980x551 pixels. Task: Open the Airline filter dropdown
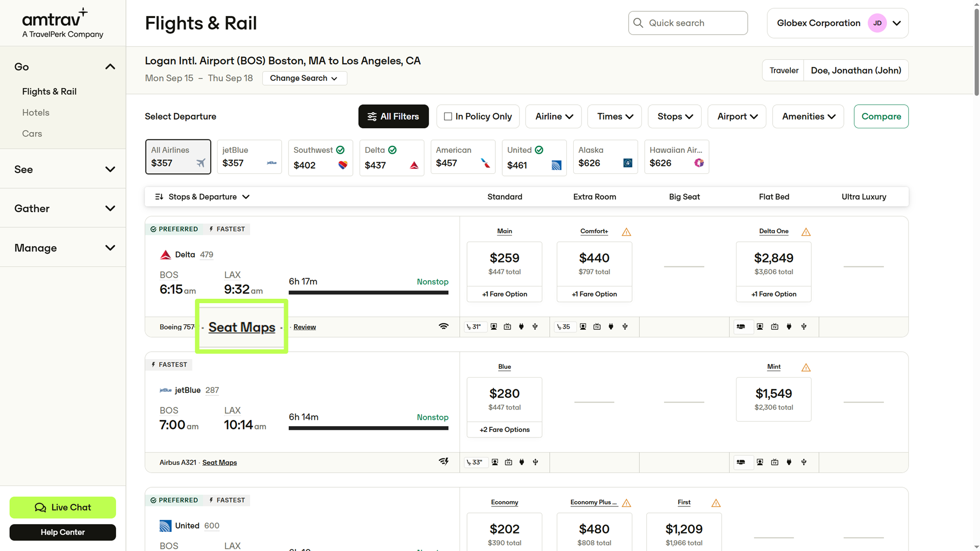553,117
